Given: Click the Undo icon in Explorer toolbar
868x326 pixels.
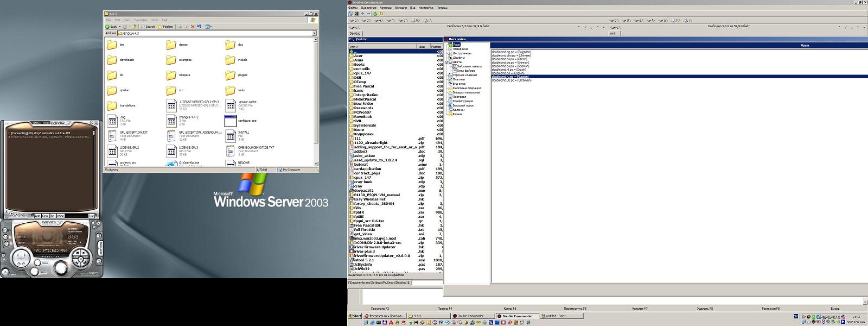Looking at the screenshot, I should coord(199,26).
